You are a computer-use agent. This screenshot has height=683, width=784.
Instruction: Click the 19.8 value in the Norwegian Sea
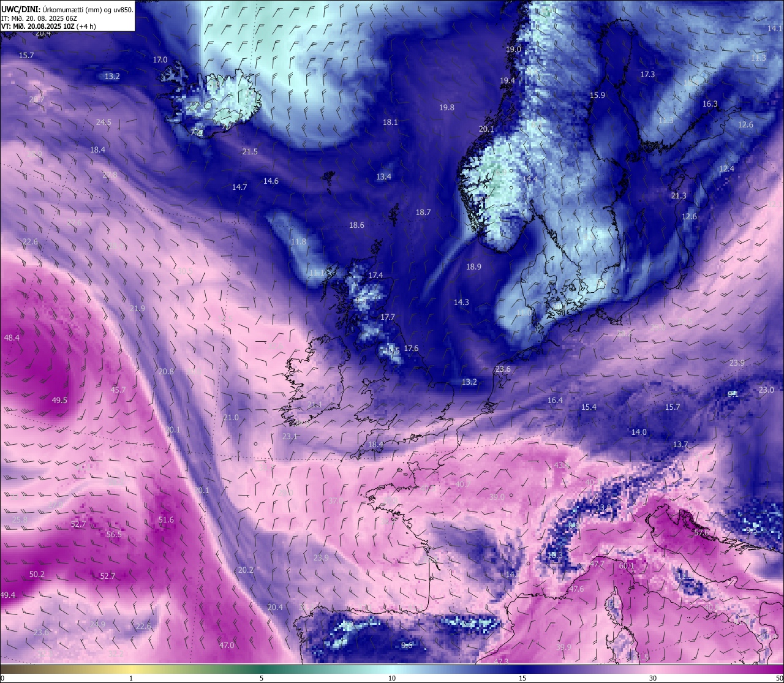[447, 108]
